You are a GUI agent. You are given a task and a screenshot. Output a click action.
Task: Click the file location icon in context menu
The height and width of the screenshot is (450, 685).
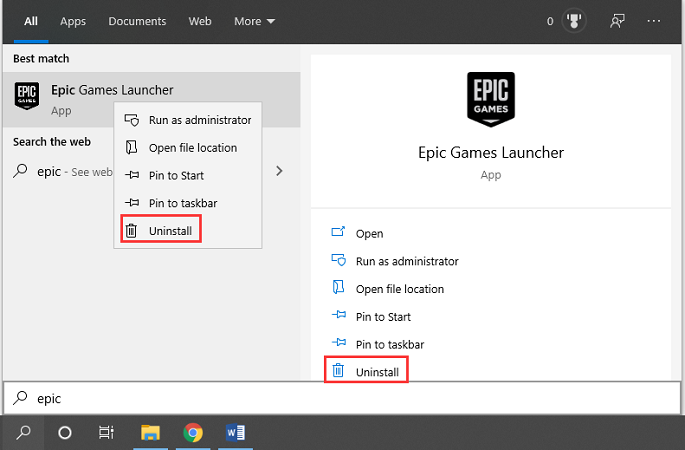[x=131, y=147]
